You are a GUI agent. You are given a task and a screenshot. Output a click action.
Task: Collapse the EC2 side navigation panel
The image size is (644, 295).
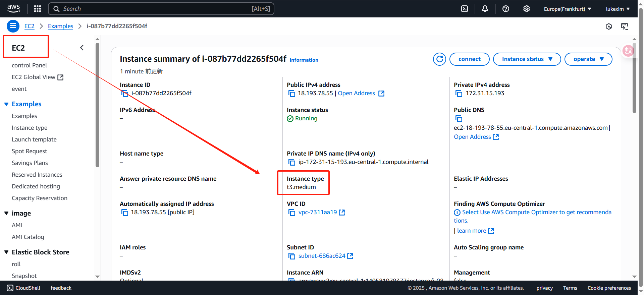[x=82, y=48]
